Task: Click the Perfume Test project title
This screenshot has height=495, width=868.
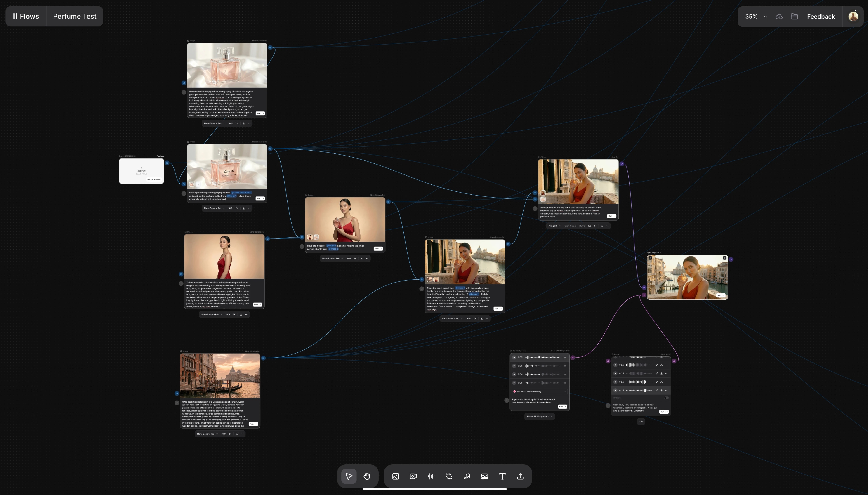Action: pyautogui.click(x=74, y=16)
